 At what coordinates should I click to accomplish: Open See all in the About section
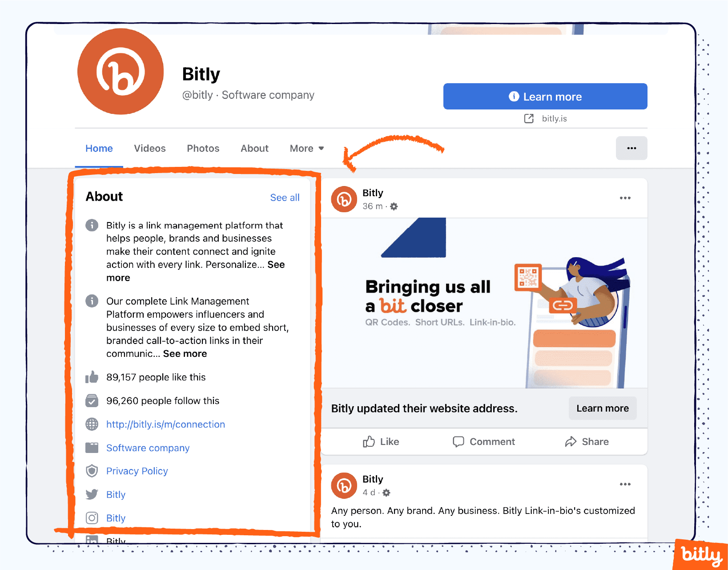pyautogui.click(x=285, y=197)
